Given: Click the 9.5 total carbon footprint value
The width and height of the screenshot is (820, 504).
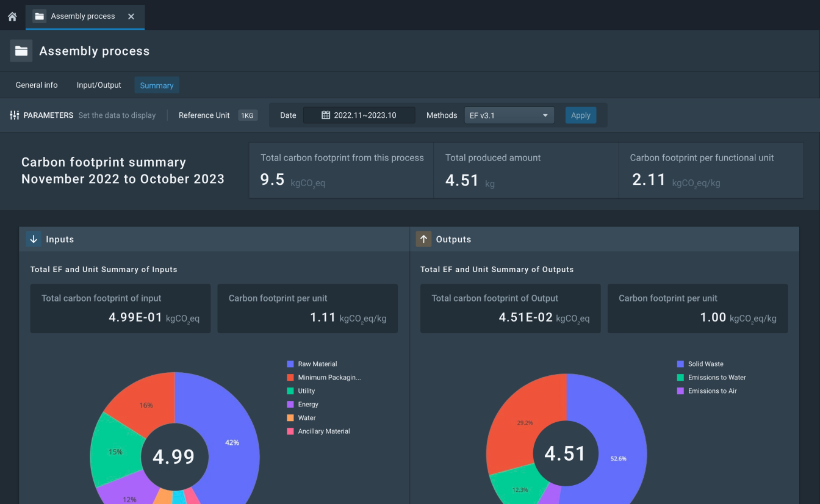Looking at the screenshot, I should point(272,179).
